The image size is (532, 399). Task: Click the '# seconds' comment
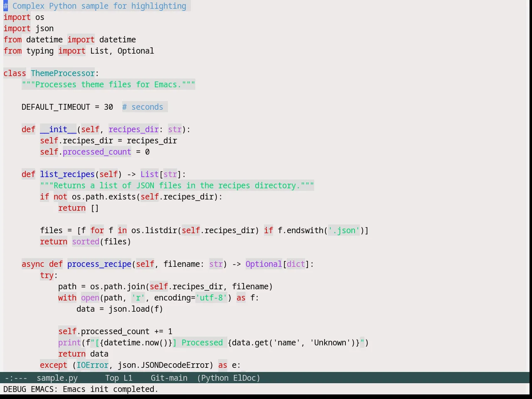coord(143,107)
